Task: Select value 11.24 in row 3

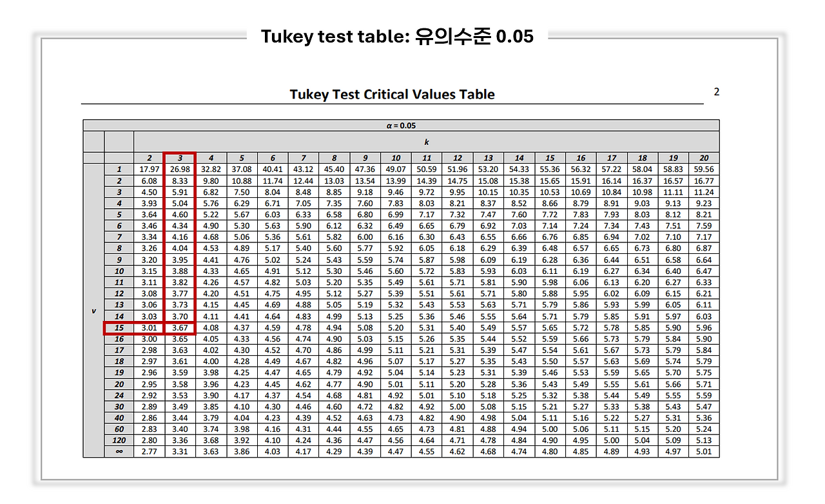Action: coord(704,192)
